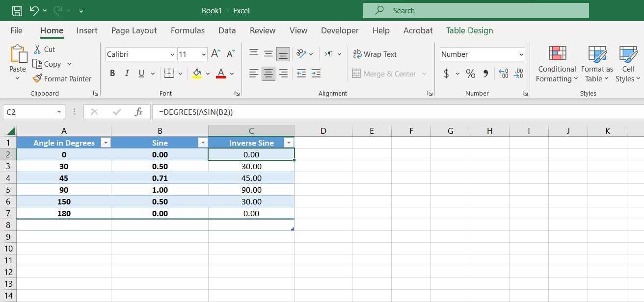This screenshot has height=302, width=644.
Task: Apply Percent Style format
Action: pyautogui.click(x=471, y=74)
